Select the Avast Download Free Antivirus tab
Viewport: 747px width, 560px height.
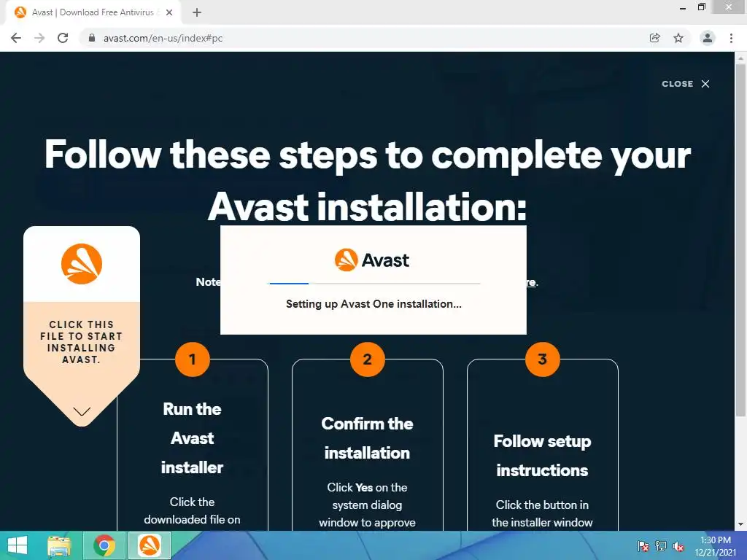tap(93, 12)
